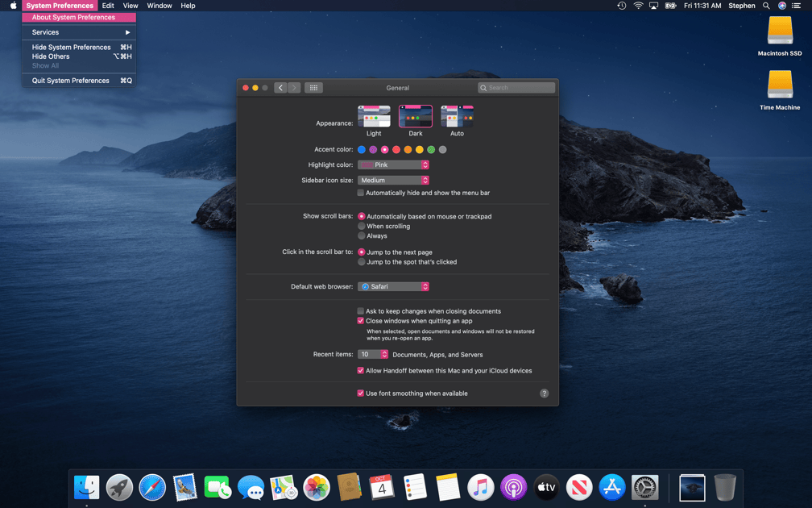
Task: Open Podcasts from the Dock
Action: (x=514, y=487)
